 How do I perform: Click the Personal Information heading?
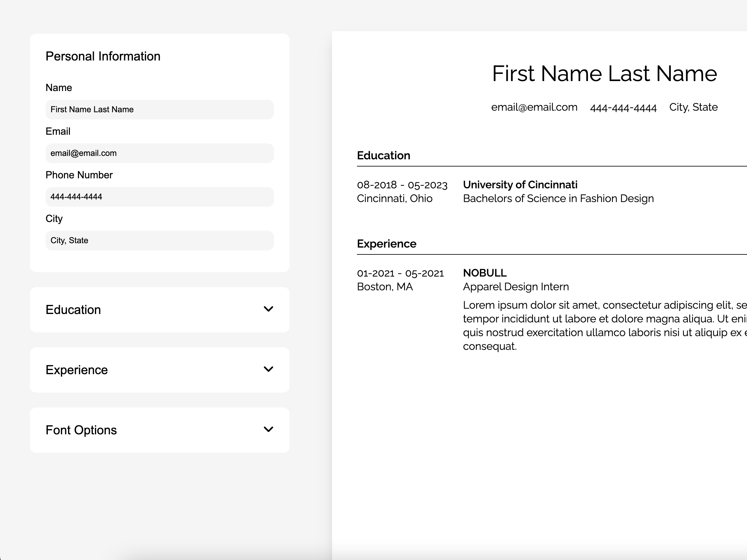click(103, 56)
